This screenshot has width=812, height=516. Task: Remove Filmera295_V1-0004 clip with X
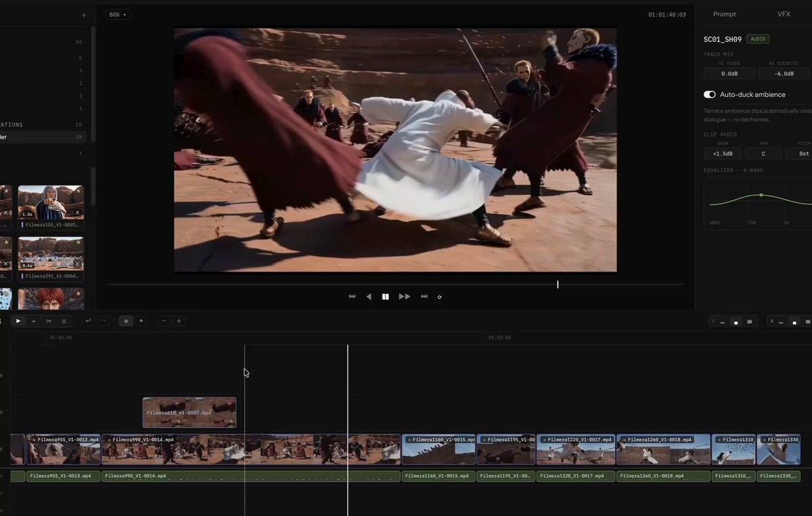(x=77, y=263)
